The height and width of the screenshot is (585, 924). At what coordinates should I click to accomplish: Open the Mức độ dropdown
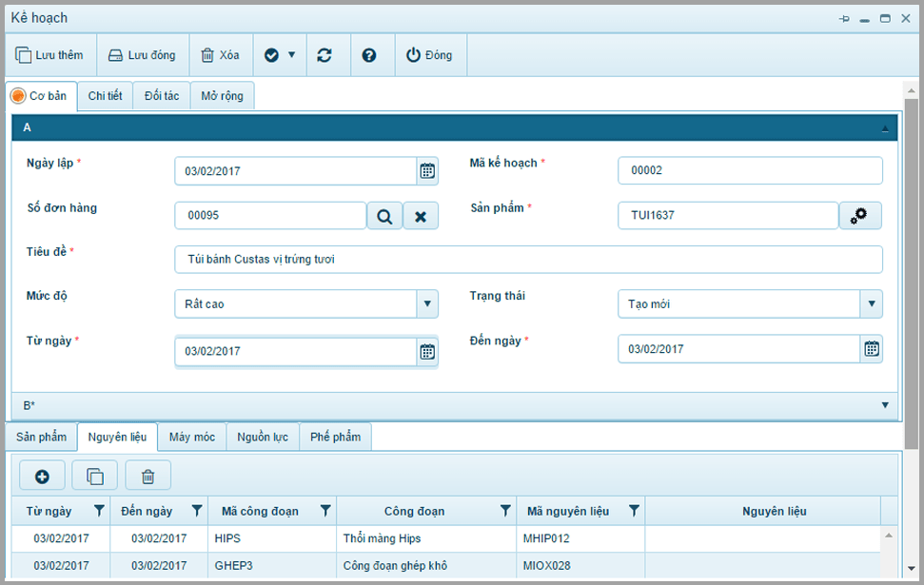pos(427,304)
